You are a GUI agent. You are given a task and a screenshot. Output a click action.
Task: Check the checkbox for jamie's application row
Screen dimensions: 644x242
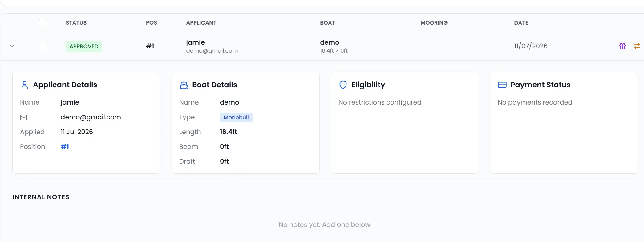click(x=43, y=46)
